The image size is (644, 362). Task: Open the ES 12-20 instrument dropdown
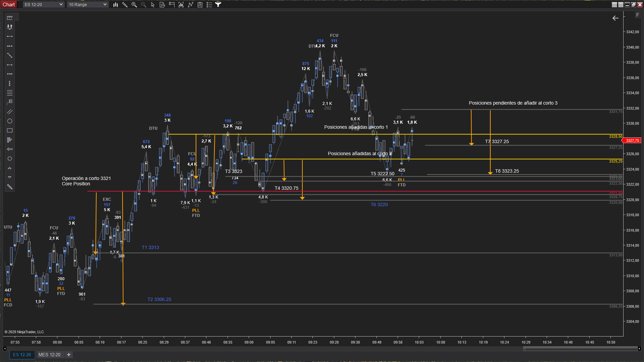pyautogui.click(x=43, y=5)
